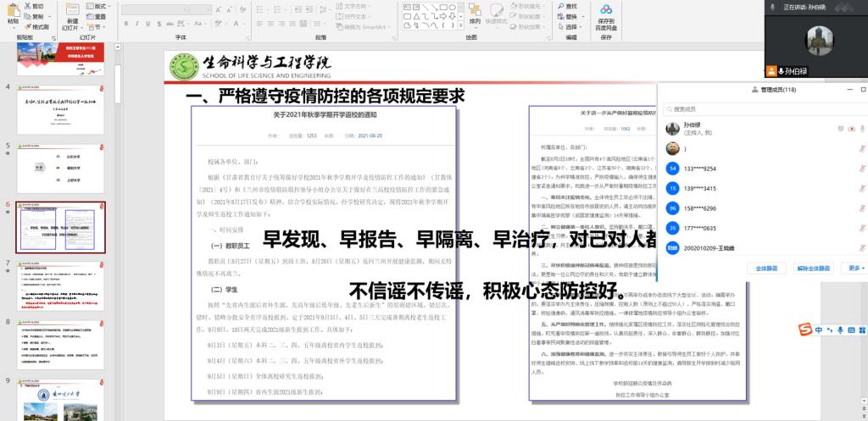Click the 解除全体静音 unmute all button

tap(814, 269)
